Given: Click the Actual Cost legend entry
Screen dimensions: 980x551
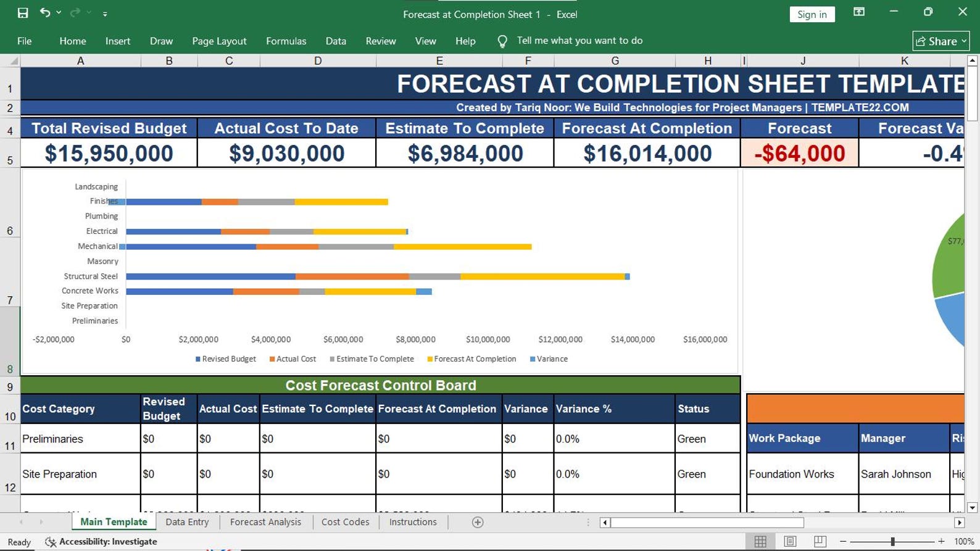Looking at the screenshot, I should point(293,359).
